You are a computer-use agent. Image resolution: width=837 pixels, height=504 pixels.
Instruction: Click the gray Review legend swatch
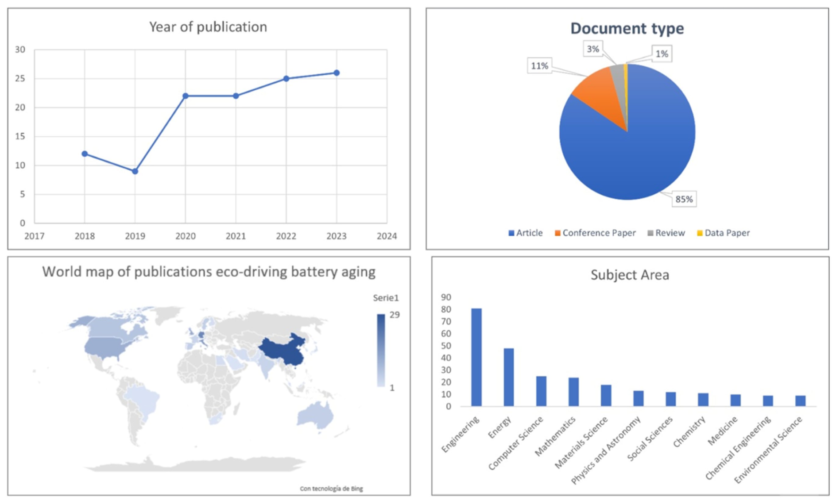tap(650, 233)
